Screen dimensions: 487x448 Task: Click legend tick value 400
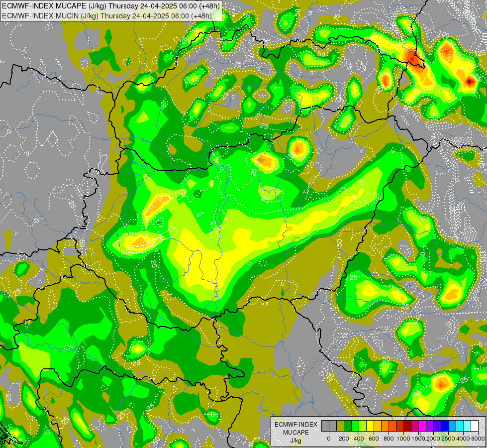click(x=359, y=439)
